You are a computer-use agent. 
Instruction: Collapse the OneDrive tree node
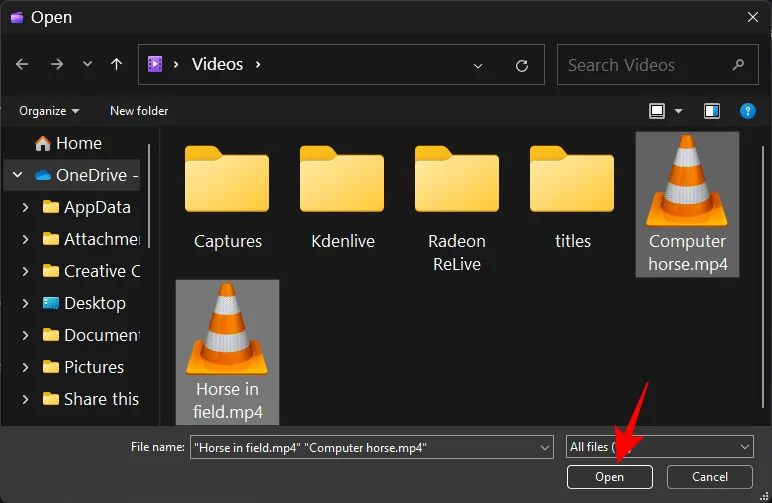tap(18, 175)
